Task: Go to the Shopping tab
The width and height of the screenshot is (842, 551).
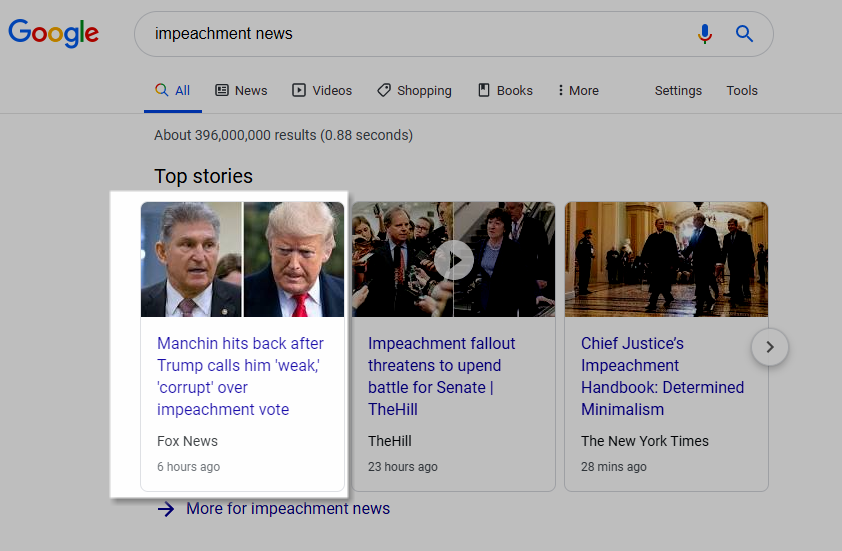Action: [x=414, y=90]
